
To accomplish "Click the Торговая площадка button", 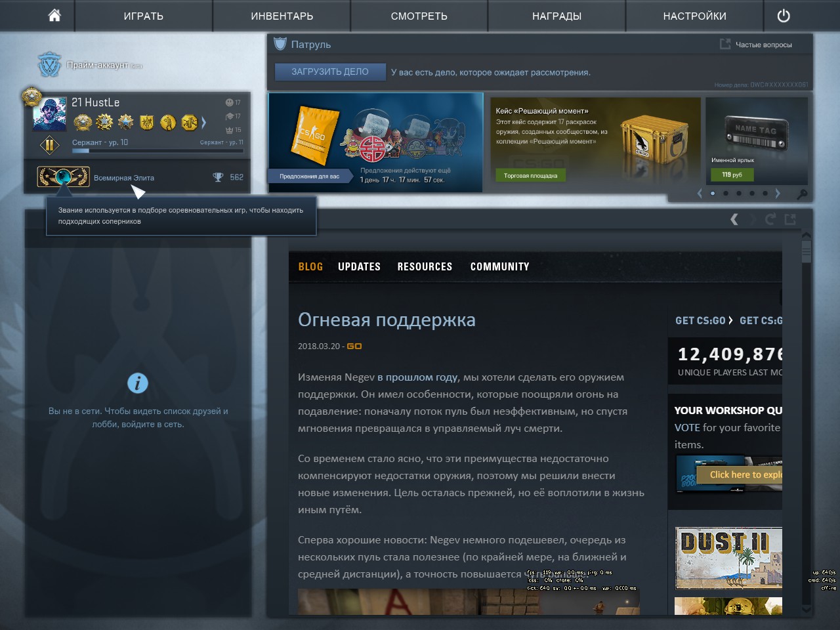I will [530, 175].
